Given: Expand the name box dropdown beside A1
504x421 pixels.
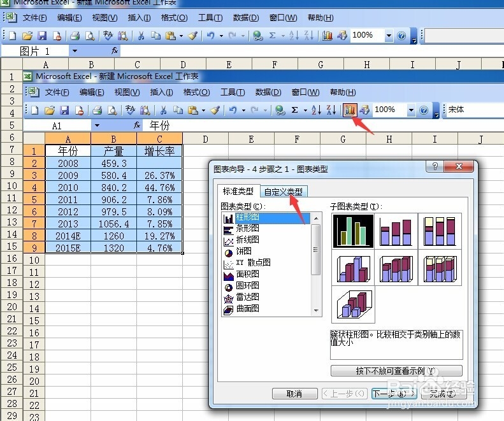Looking at the screenshot, I should (97, 125).
